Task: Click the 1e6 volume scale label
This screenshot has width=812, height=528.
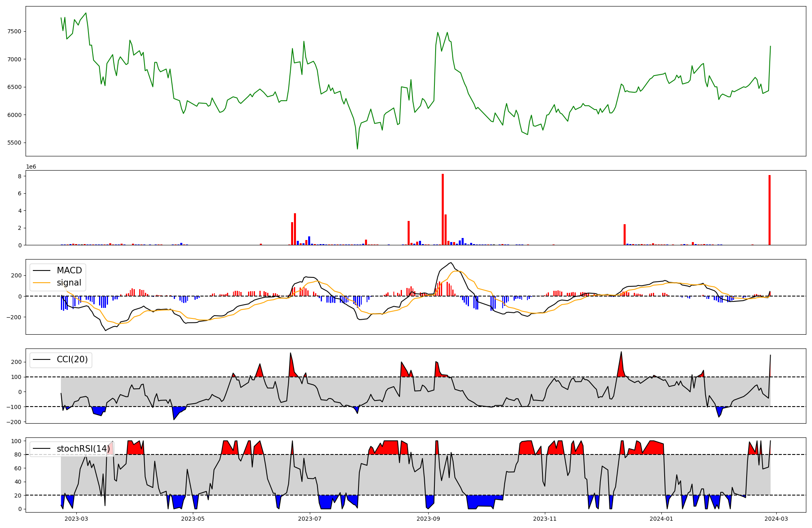Action: [31, 167]
